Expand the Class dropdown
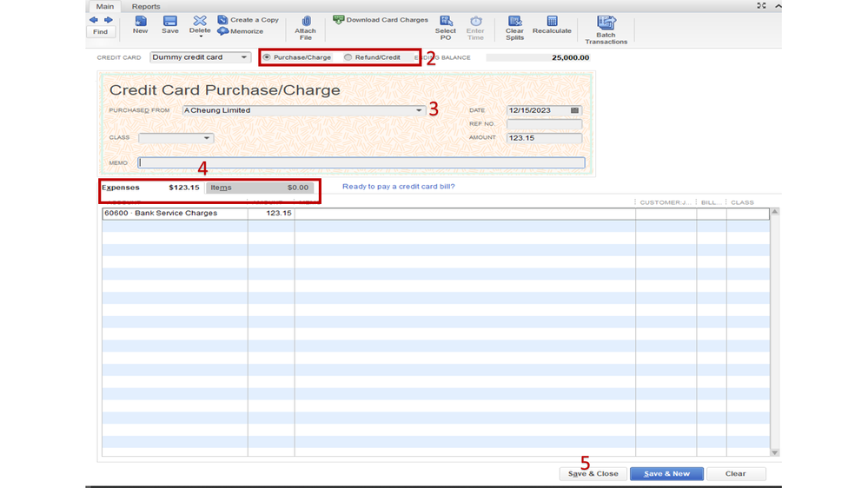The width and height of the screenshot is (868, 488). pos(206,138)
